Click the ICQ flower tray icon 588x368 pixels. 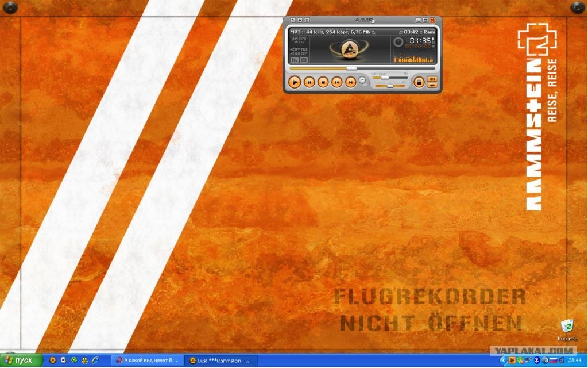click(x=520, y=361)
